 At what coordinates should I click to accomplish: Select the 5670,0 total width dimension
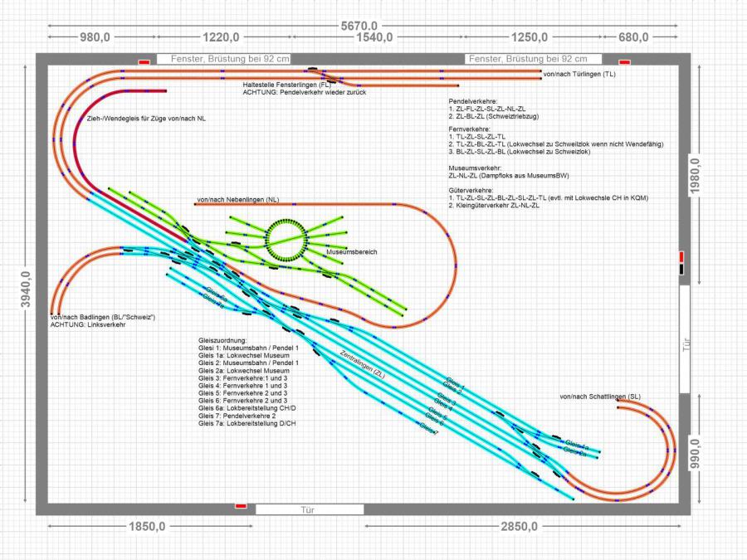[359, 26]
